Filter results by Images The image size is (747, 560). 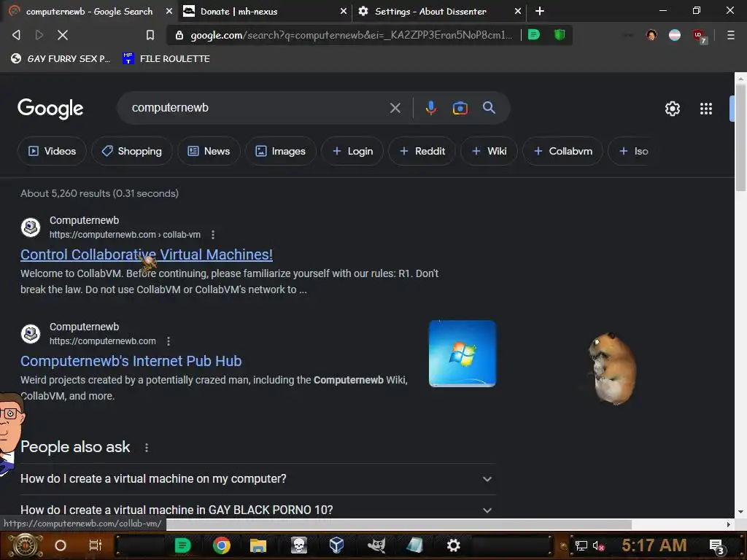tap(281, 151)
